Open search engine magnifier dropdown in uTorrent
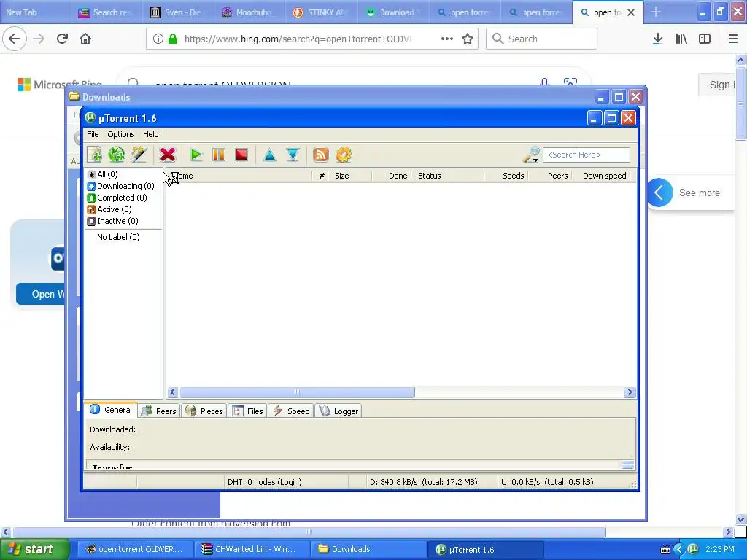Image resolution: width=747 pixels, height=560 pixels. click(531, 155)
